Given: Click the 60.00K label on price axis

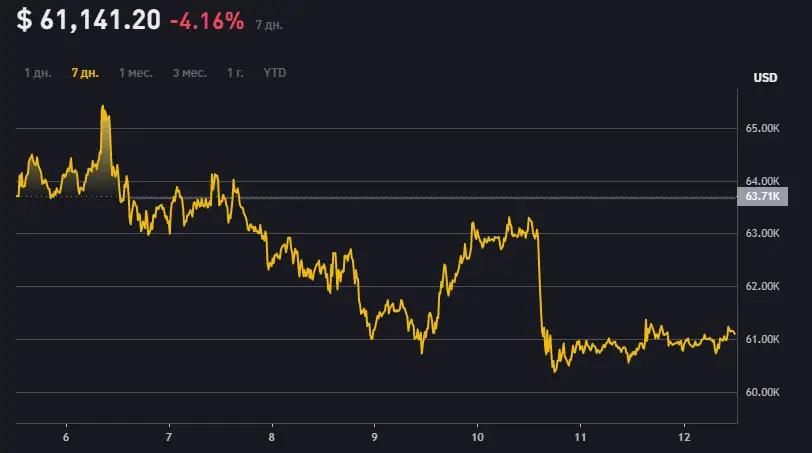Looking at the screenshot, I should [x=762, y=392].
